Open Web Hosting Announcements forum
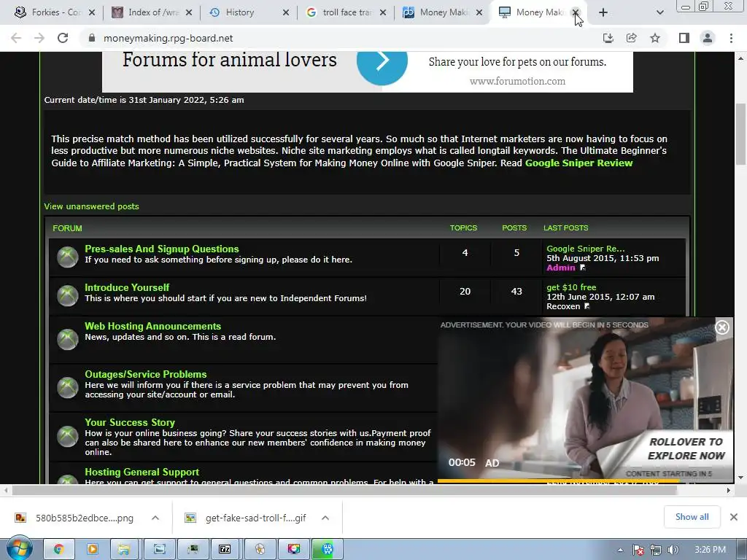The height and width of the screenshot is (560, 747). click(x=152, y=326)
